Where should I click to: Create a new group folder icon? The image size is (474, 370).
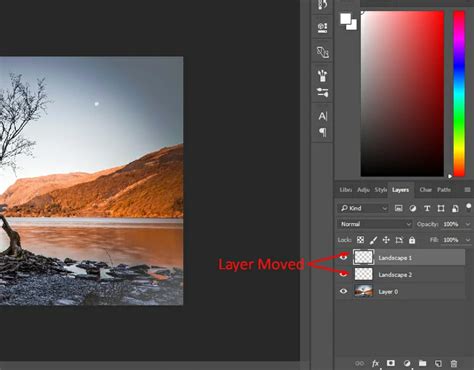point(422,363)
